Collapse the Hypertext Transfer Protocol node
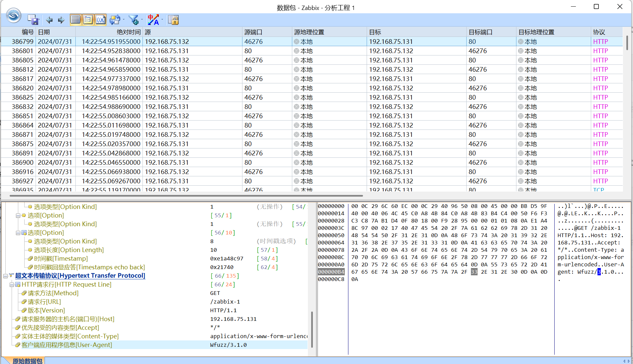 [x=5, y=276]
